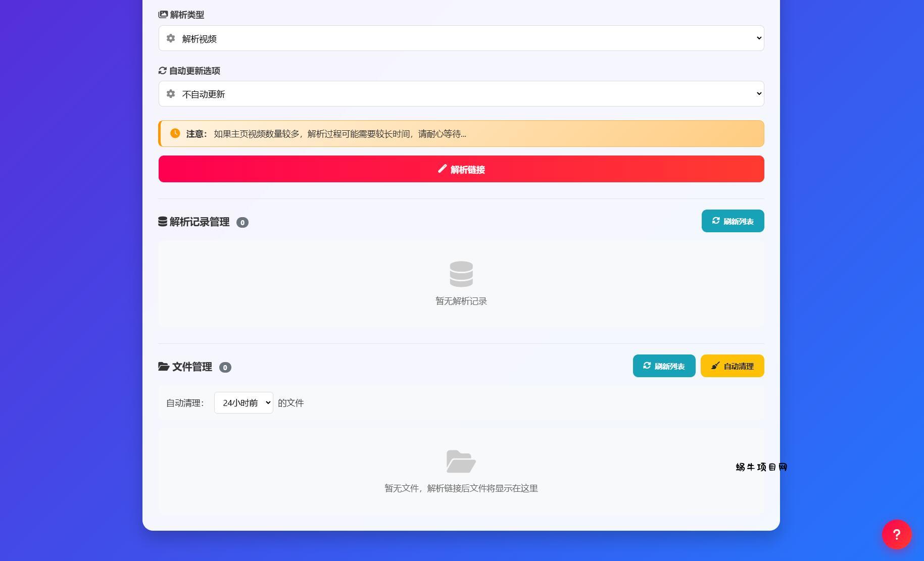
Task: Refresh the 解析记录管理 list with 刷新列表
Action: pos(733,221)
